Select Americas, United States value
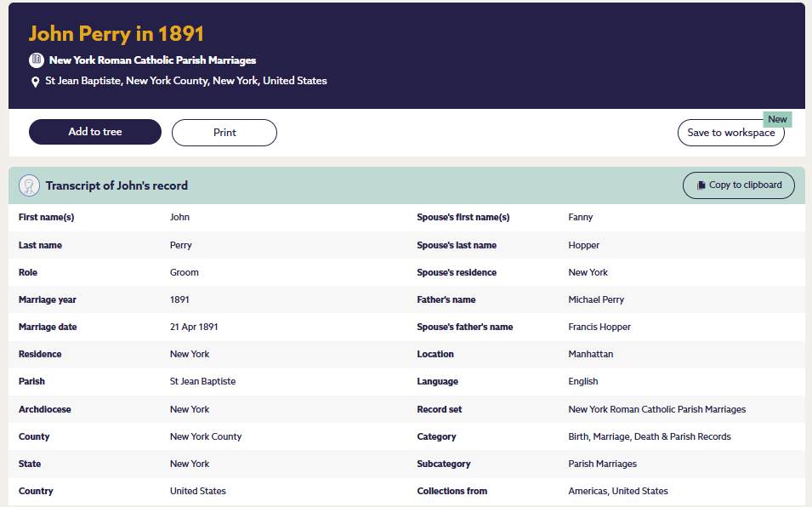 pyautogui.click(x=618, y=491)
